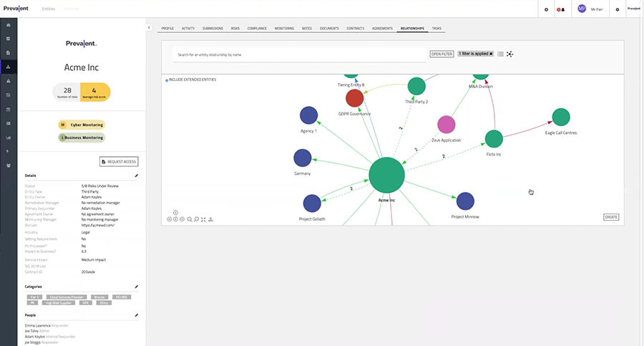Focus the entity relationship search field
Screen dimensions: 644x346
(x=300, y=54)
